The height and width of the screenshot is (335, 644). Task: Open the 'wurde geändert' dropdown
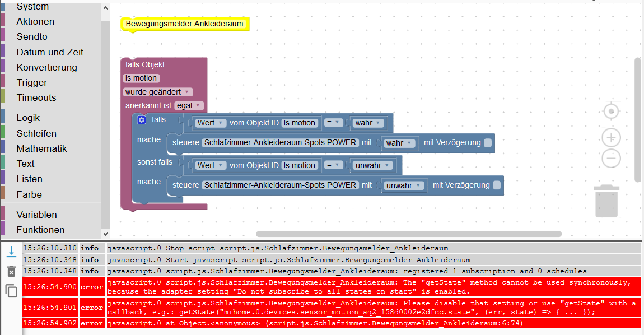(x=157, y=92)
